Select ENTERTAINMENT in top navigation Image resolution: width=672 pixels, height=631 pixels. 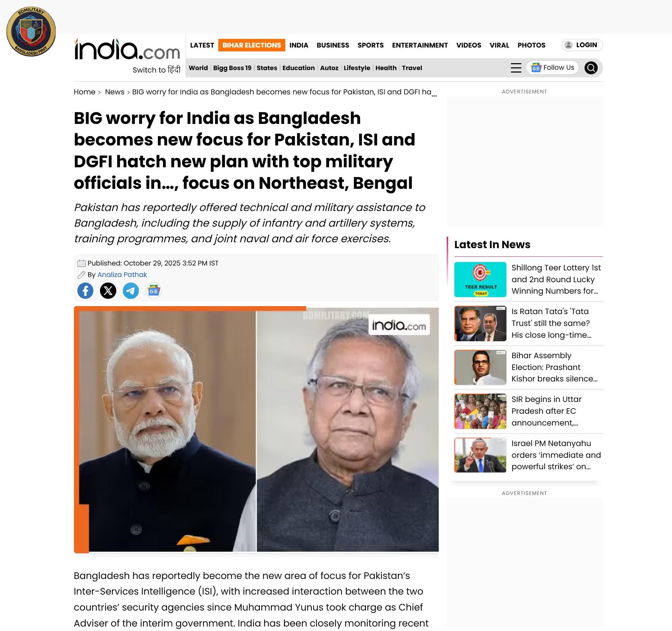[x=420, y=45]
